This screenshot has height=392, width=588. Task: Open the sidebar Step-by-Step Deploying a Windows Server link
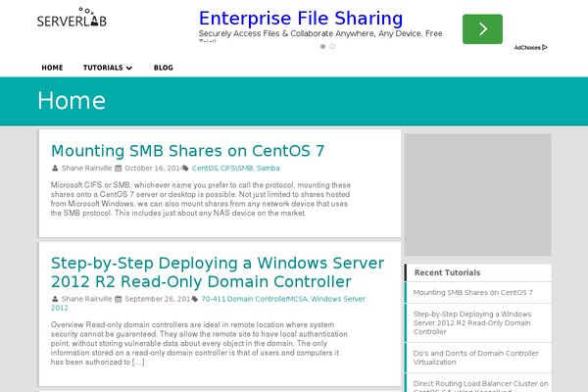point(472,323)
